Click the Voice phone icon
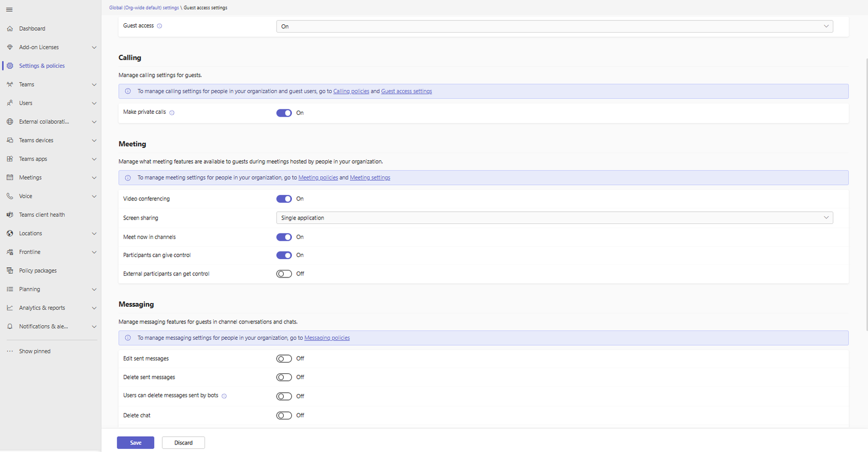Viewport: 868px width, 452px height. pyautogui.click(x=10, y=196)
